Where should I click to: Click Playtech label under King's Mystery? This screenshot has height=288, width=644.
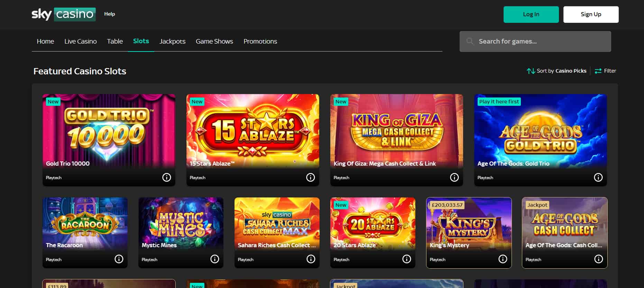coord(438,260)
